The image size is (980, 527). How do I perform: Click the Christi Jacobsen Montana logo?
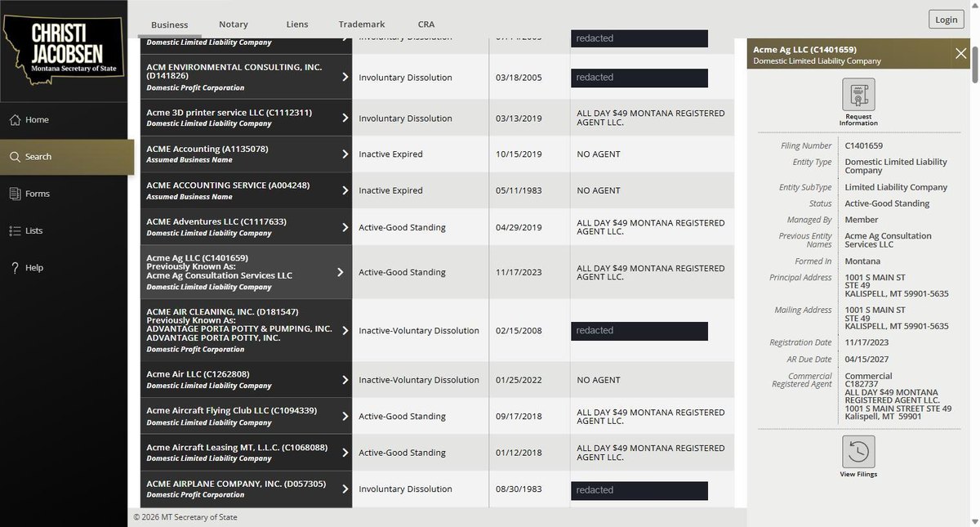64,49
